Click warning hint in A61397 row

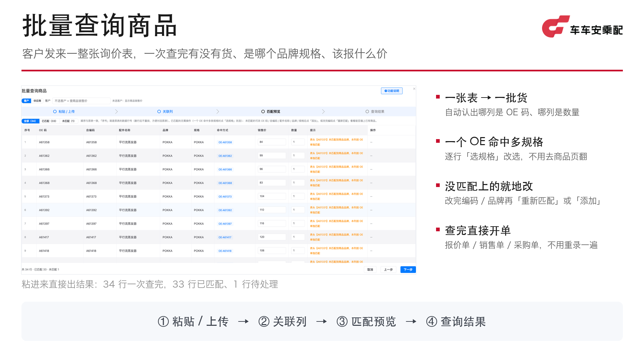pyautogui.click(x=336, y=224)
